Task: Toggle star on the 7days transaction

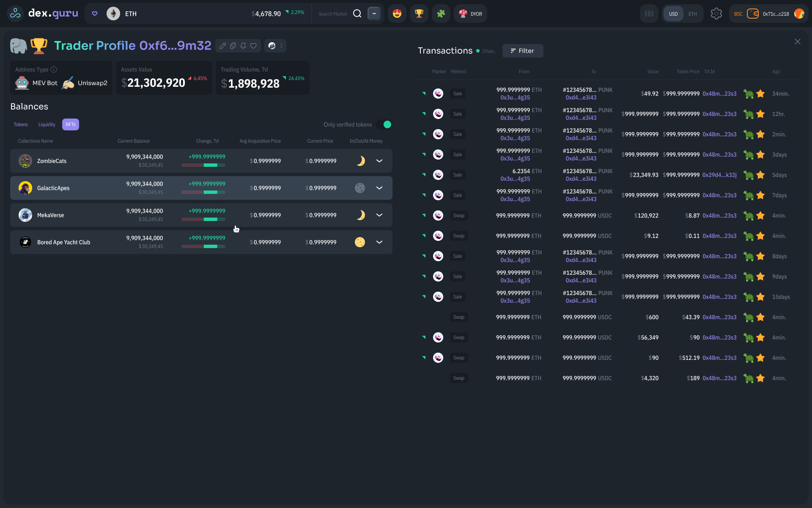Action: pyautogui.click(x=760, y=195)
